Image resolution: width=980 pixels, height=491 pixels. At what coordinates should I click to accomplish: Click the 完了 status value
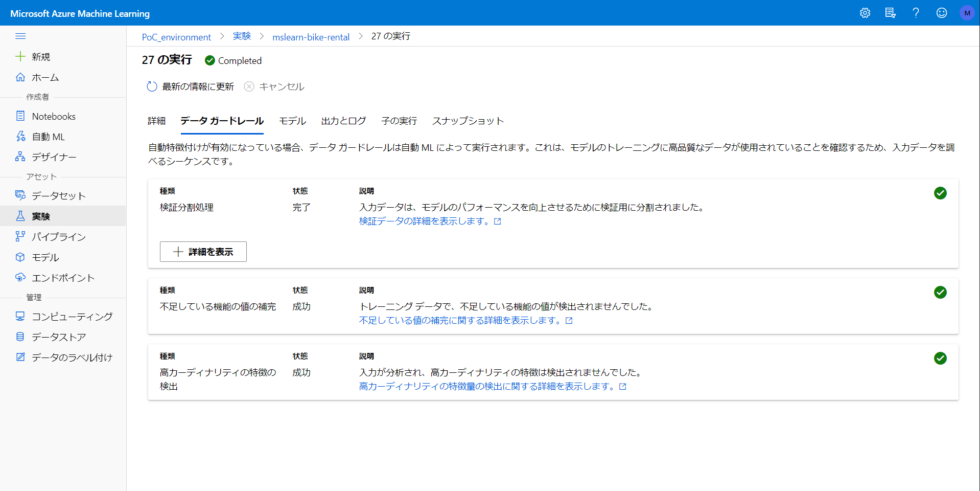(301, 207)
